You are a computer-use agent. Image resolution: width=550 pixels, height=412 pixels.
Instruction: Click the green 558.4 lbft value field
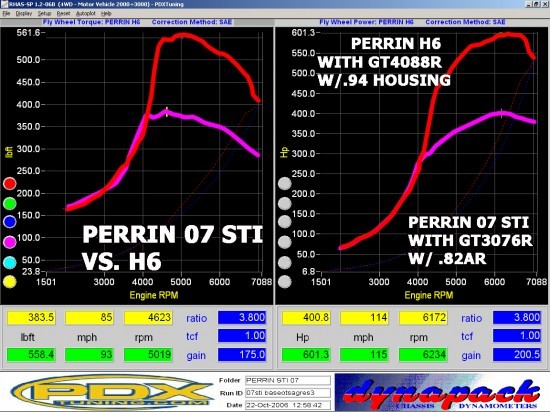(x=31, y=354)
